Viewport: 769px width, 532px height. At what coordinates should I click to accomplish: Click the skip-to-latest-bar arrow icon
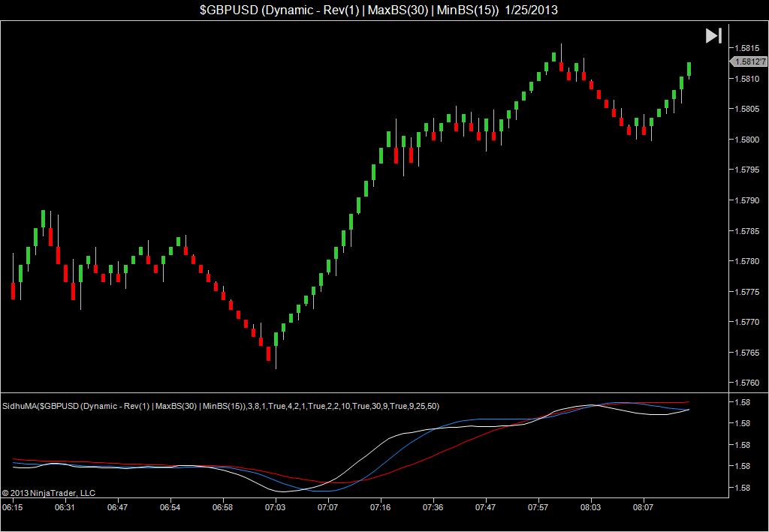tap(713, 36)
